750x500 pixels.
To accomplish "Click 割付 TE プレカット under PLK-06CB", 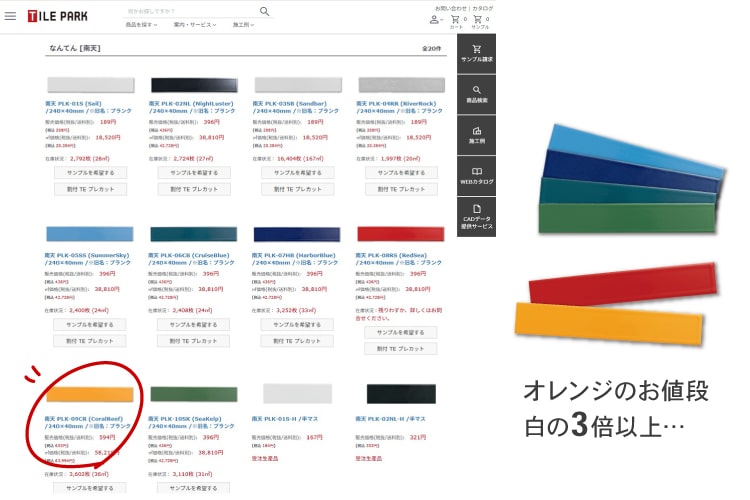I will click(x=193, y=341).
